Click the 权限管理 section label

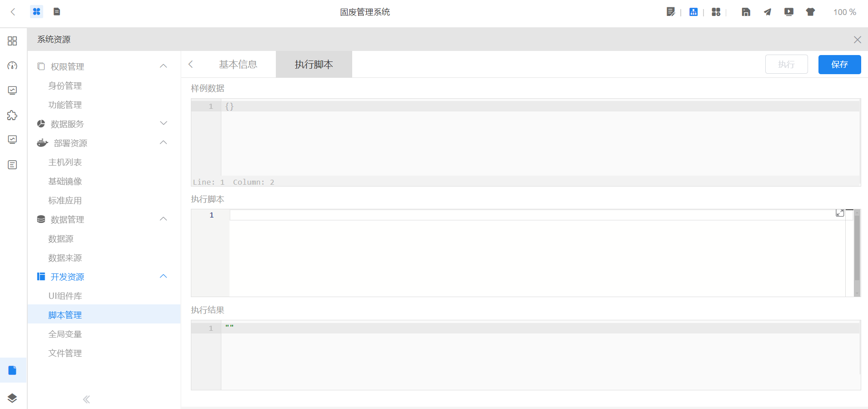tap(67, 66)
